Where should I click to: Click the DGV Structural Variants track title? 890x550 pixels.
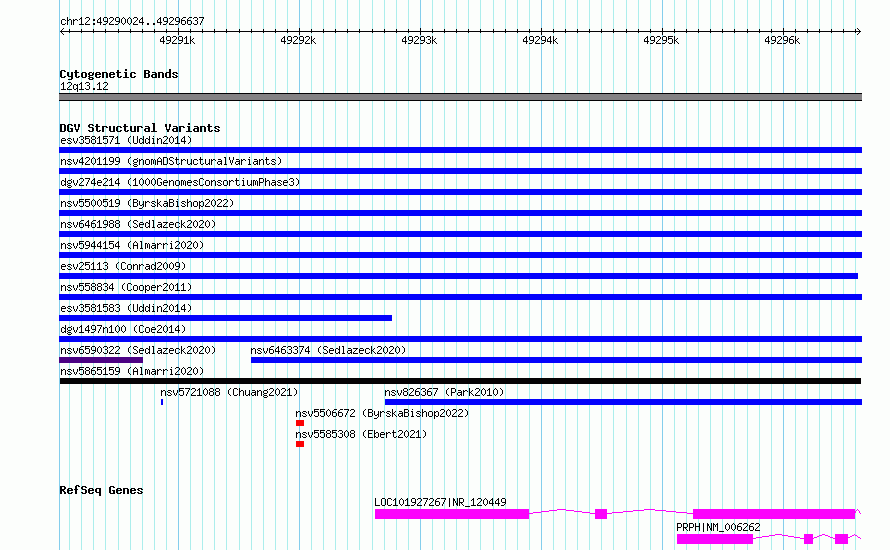tap(140, 128)
